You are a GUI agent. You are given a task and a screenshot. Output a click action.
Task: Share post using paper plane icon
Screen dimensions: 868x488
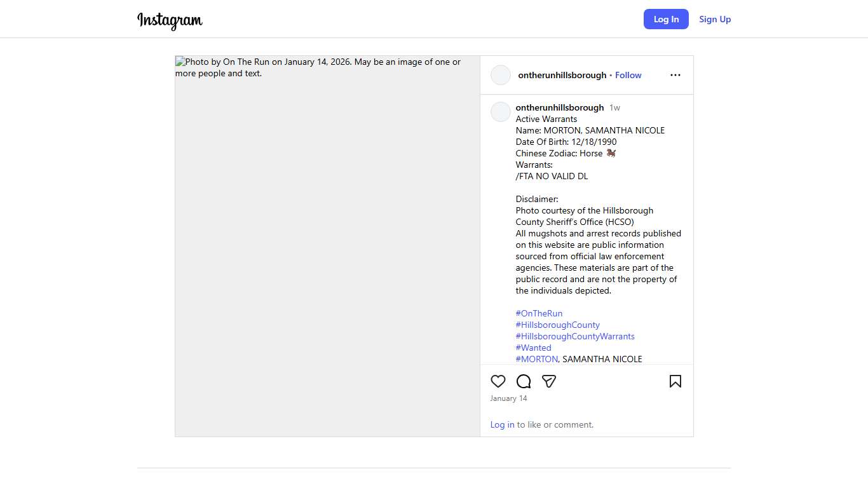(x=549, y=381)
